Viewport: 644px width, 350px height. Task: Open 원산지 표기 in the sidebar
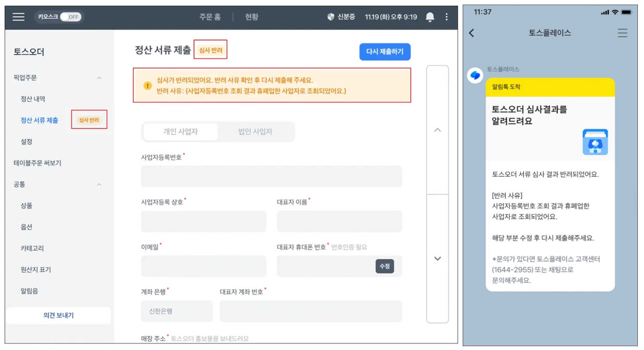[35, 269]
